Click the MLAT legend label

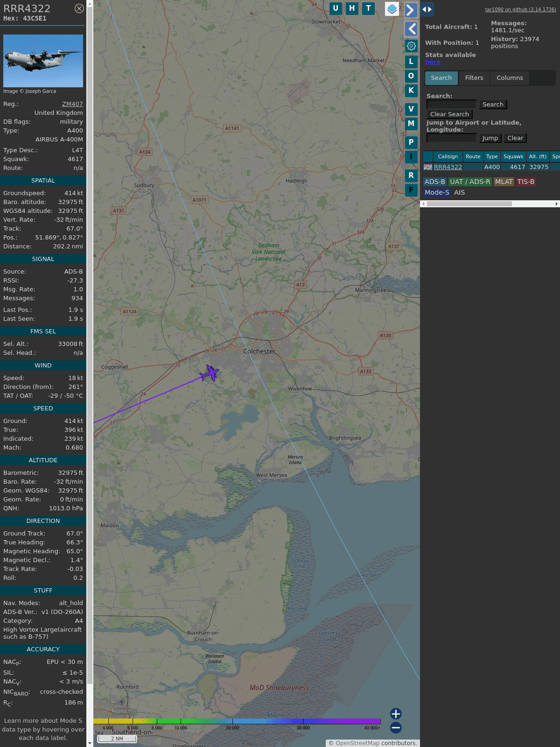point(504,182)
